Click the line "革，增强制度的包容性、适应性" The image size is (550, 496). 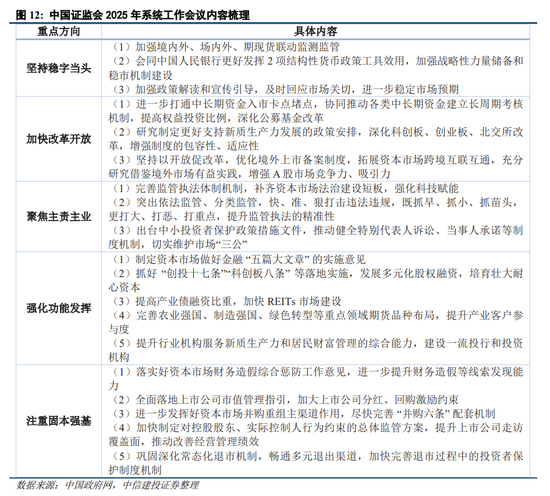(x=184, y=146)
